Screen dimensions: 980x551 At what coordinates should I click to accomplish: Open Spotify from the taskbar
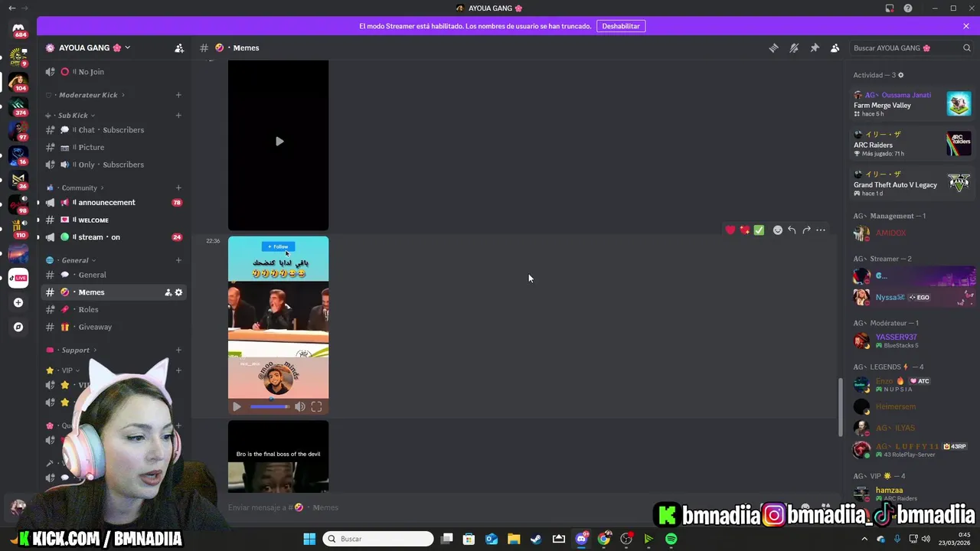pos(671,539)
